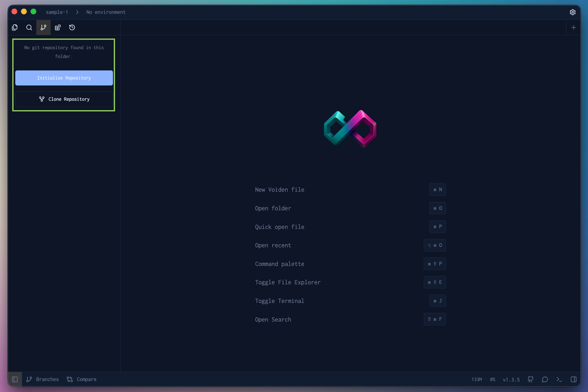Click Clone Repository button
The image size is (588, 392).
pyautogui.click(x=64, y=99)
